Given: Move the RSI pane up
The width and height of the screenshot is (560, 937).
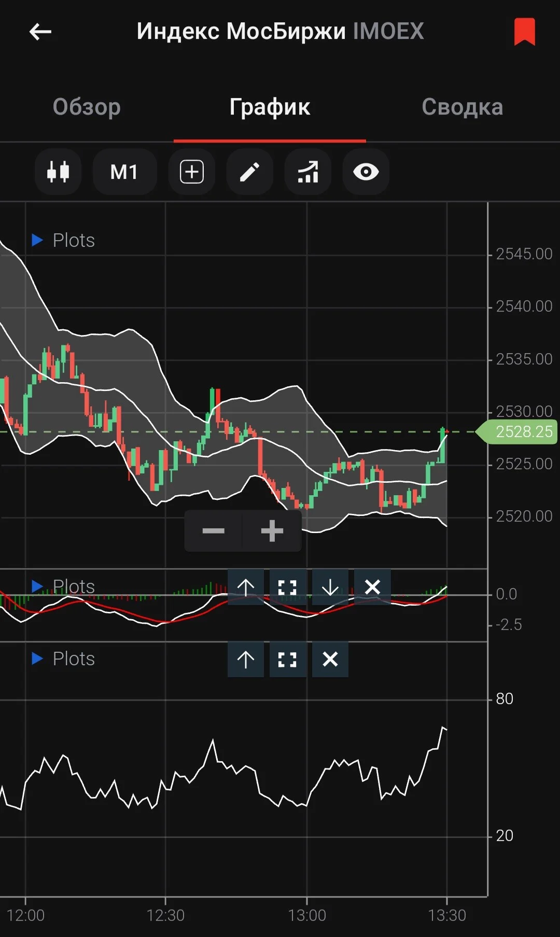Looking at the screenshot, I should pos(246,659).
